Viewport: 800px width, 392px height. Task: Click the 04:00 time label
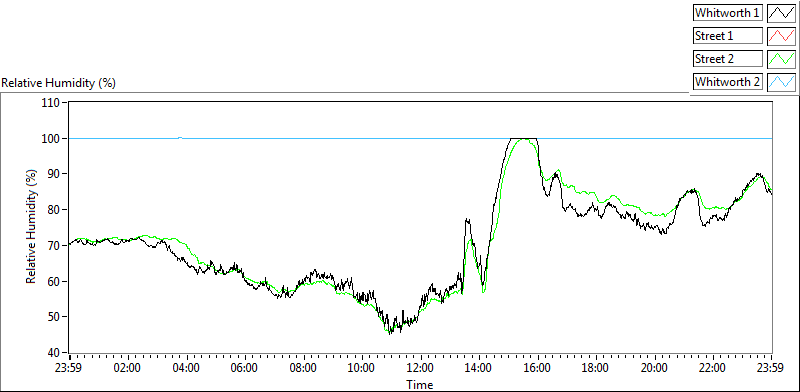click(x=186, y=368)
